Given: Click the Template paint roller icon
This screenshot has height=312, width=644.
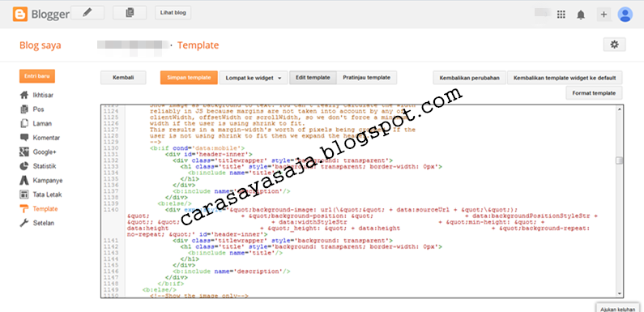Looking at the screenshot, I should coord(24,209).
